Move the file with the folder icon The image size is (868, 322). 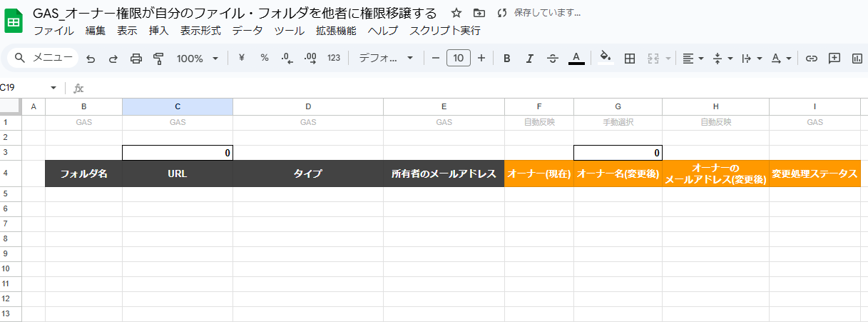479,13
